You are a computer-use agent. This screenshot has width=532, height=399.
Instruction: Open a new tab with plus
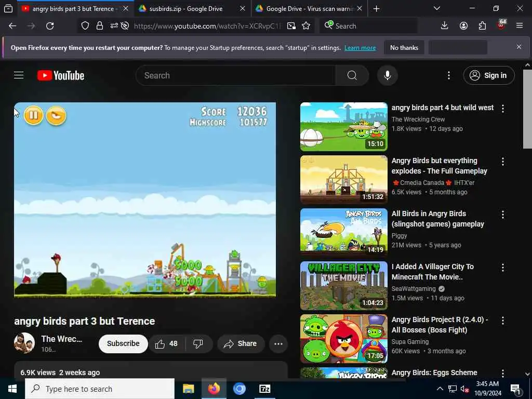[376, 8]
